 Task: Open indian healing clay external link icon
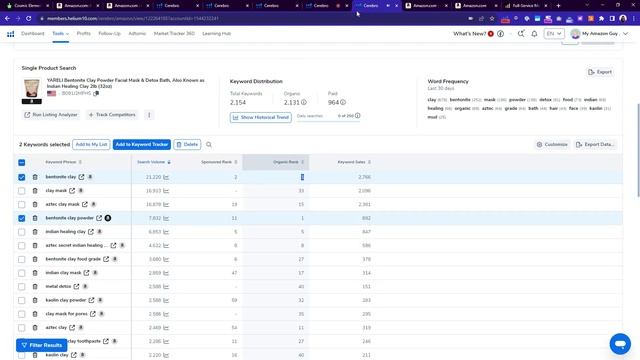[91, 232]
